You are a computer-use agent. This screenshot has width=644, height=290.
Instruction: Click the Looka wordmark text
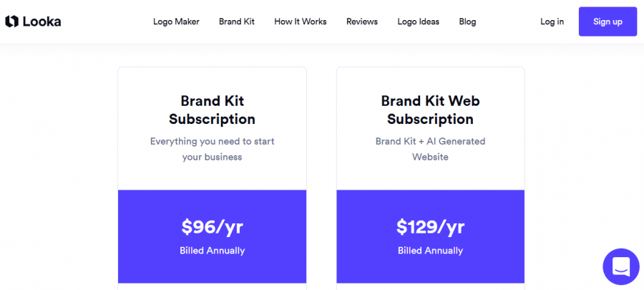pos(42,21)
